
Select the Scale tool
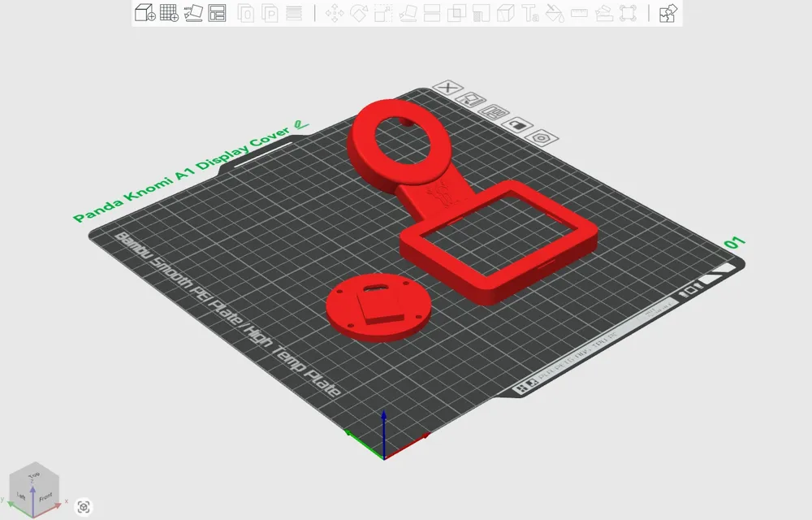pos(383,13)
